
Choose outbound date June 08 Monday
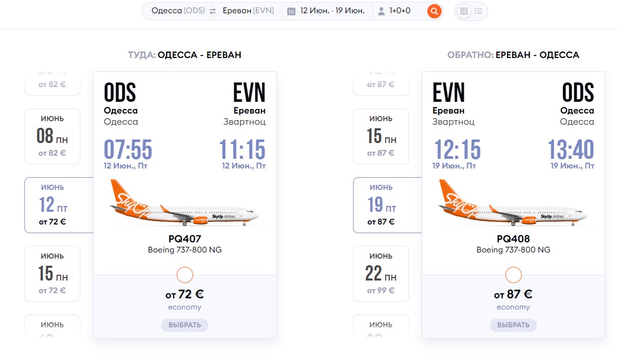point(52,136)
